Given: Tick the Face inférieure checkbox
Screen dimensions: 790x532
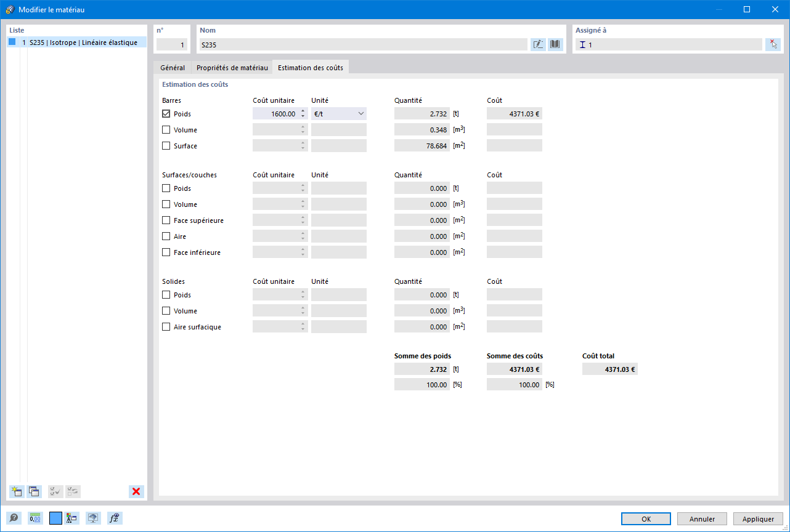Looking at the screenshot, I should (166, 252).
